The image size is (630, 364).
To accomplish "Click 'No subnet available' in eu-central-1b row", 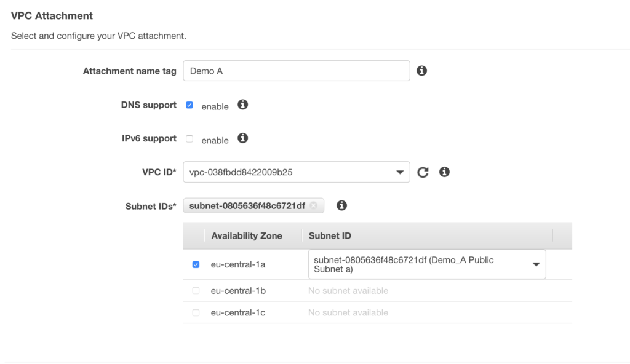I will point(348,290).
